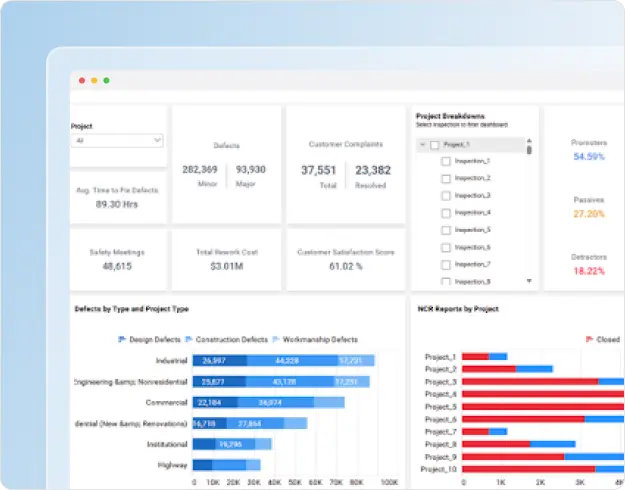Select the Industrial 44,228 construction defects bar
625x490 pixels.
(292, 361)
